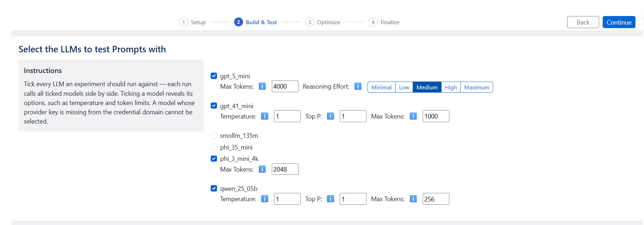Image resolution: width=644 pixels, height=225 pixels.
Task: Focus gpt_5_mini Max Tokens field 4000
Action: (x=285, y=87)
